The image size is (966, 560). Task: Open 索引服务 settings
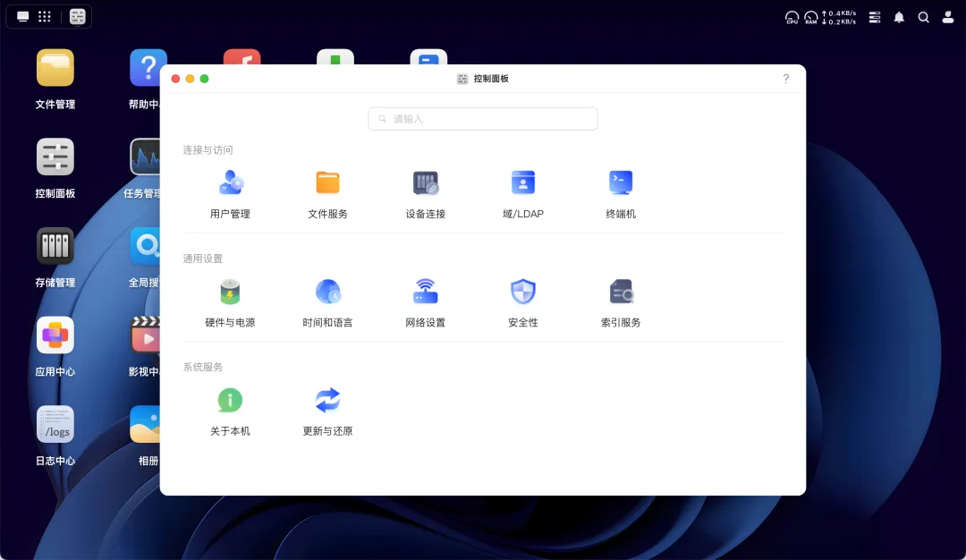tap(621, 302)
